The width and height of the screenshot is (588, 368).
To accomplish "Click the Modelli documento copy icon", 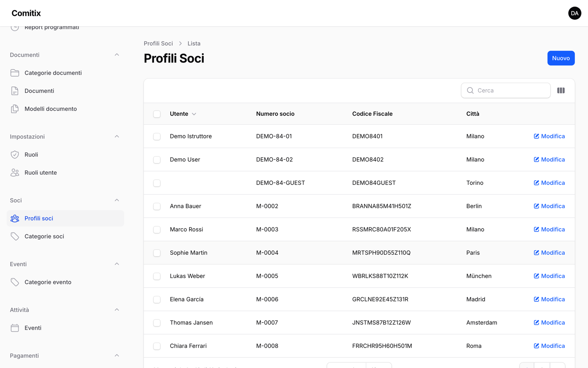I will click(x=15, y=109).
